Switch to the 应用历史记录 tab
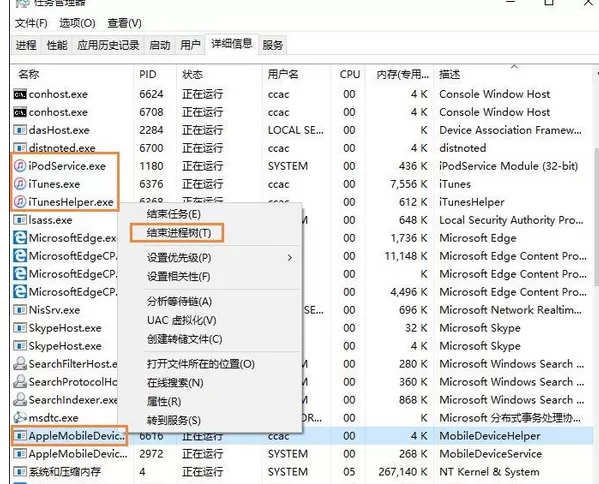This screenshot has width=599, height=484. click(108, 45)
